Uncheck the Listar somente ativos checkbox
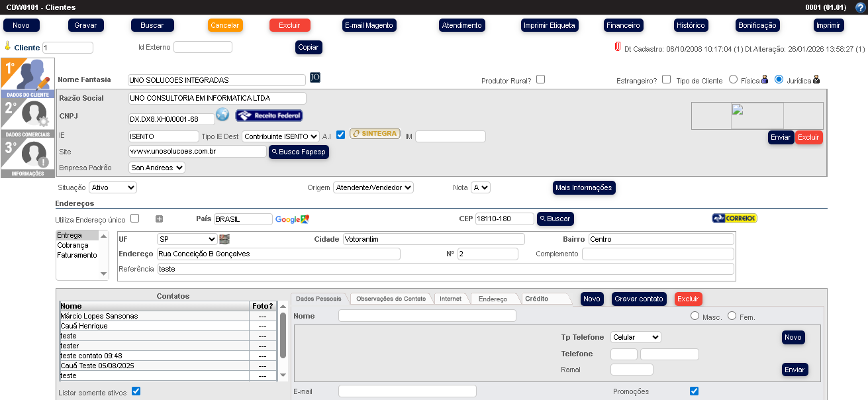Screen dimensions: 868x400 [136, 391]
